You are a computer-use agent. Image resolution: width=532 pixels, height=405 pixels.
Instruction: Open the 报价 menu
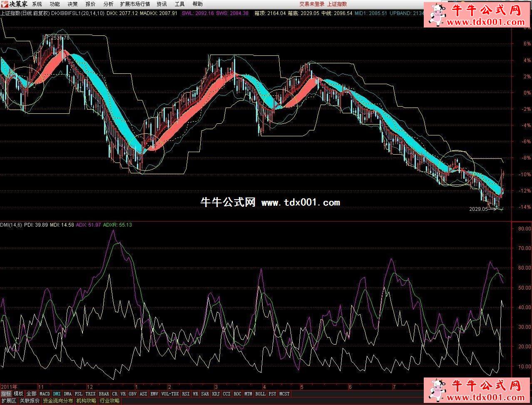90,4
